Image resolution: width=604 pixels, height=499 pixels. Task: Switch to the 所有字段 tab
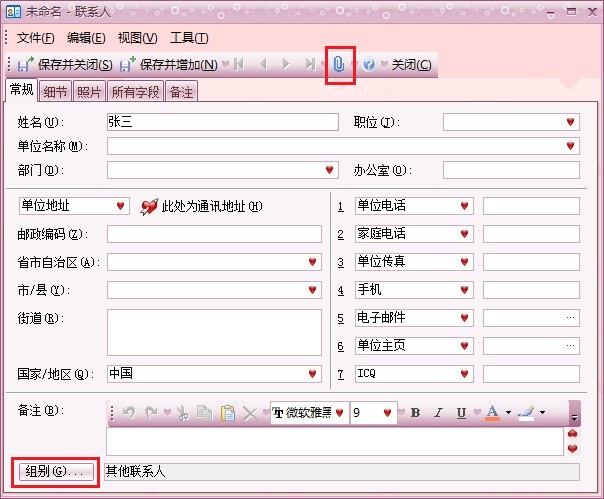click(136, 92)
